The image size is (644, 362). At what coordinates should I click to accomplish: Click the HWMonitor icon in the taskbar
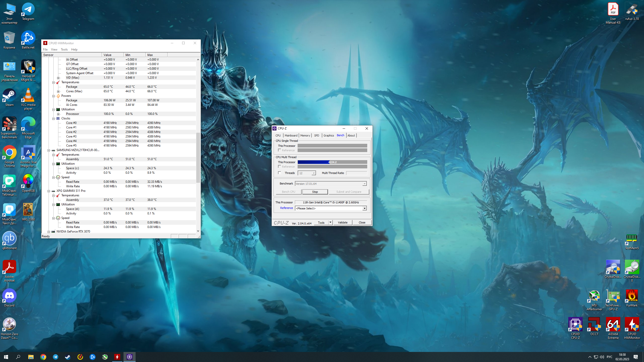[117, 357]
